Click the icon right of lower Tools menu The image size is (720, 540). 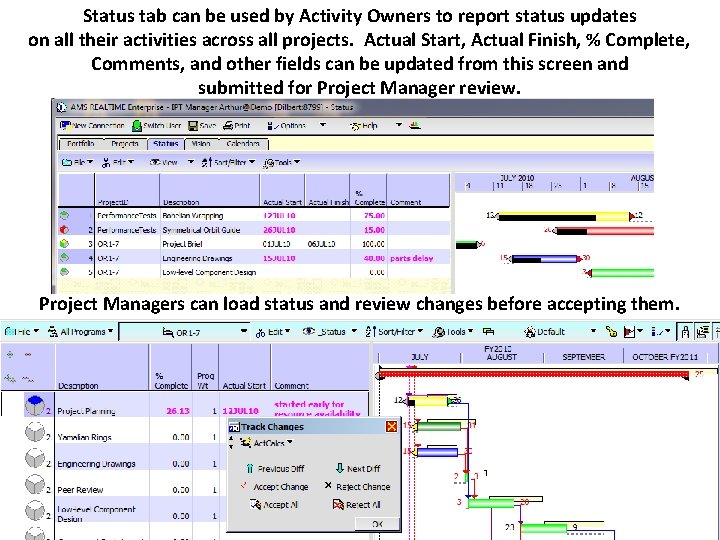[488, 331]
